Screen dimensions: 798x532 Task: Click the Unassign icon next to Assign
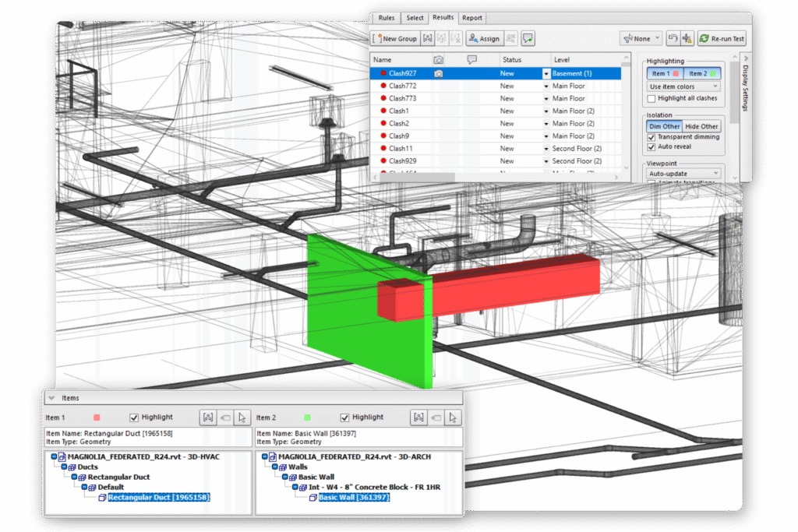point(511,39)
